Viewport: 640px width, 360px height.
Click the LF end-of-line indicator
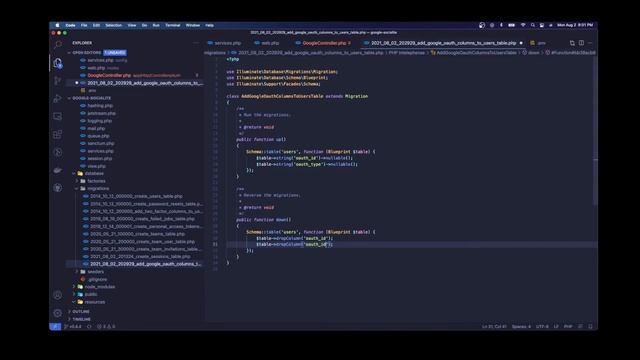(556, 327)
